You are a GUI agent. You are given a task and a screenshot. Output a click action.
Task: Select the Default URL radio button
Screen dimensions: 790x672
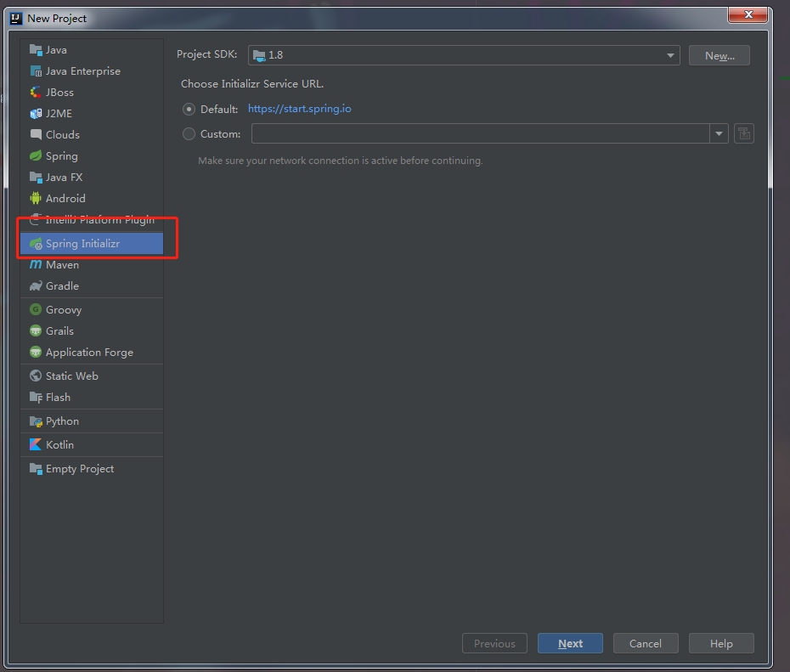(189, 109)
